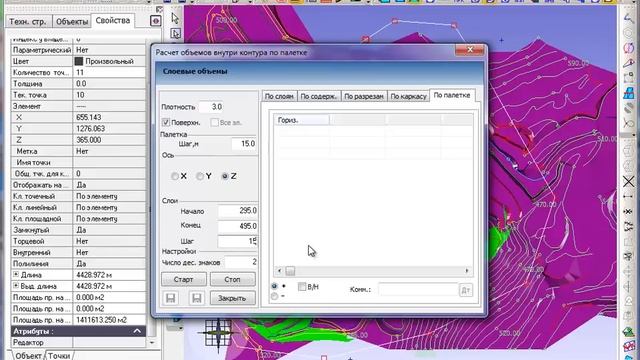Toggle the В/Н checkbox
Screen dimensions: 640x360
coord(302,287)
